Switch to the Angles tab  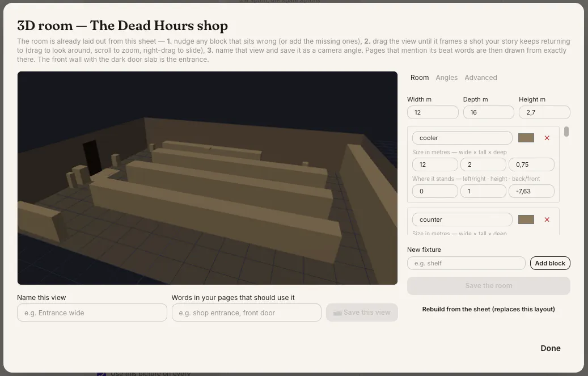pos(446,78)
